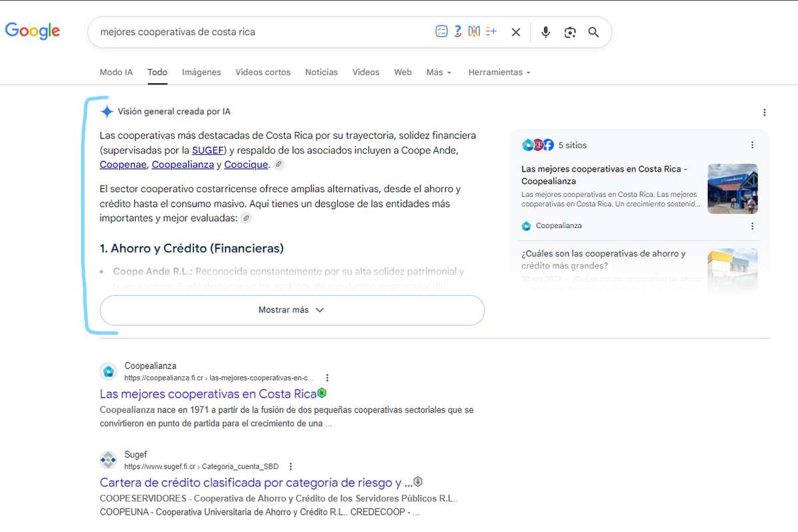Switch to 'Modo IA' tab

116,72
